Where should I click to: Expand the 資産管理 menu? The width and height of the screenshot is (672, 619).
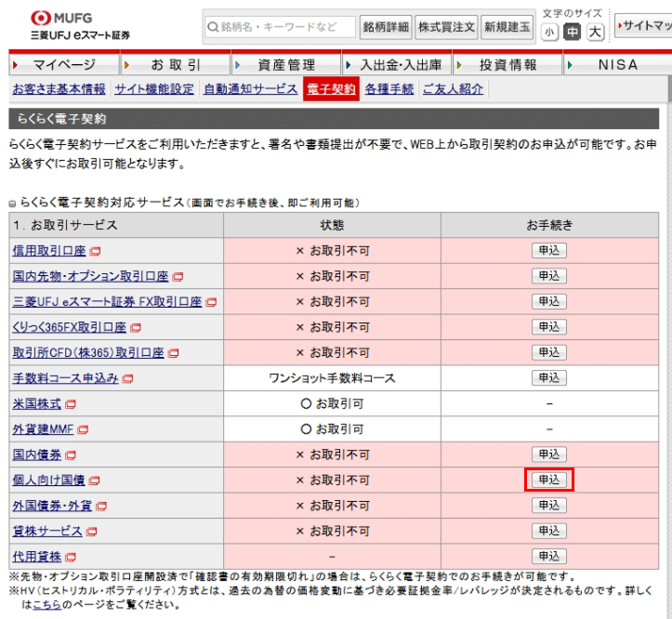pos(285,65)
